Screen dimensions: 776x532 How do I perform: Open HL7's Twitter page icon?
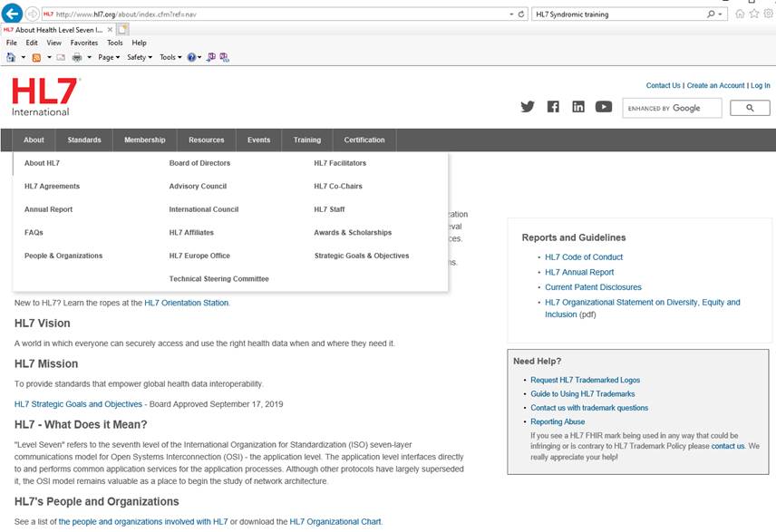[x=528, y=106]
